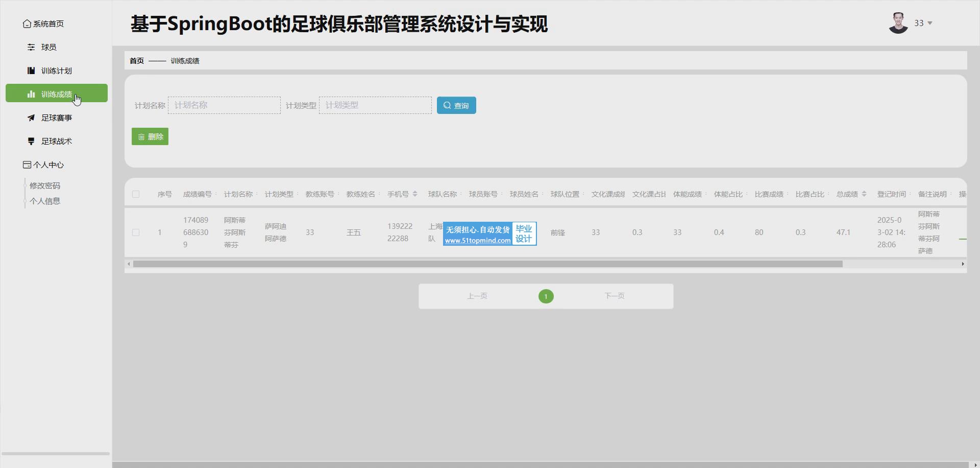
Task: Click the 训练成绩 bar chart icon
Action: (31, 94)
